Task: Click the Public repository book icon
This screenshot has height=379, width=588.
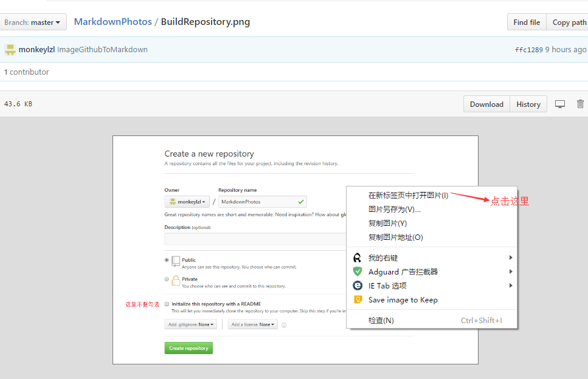Action: [176, 261]
